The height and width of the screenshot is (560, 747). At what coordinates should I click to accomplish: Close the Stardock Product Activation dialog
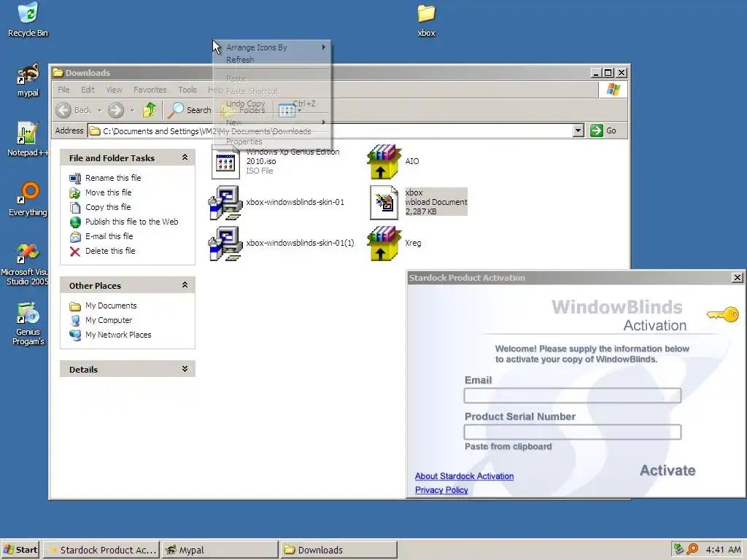(737, 277)
